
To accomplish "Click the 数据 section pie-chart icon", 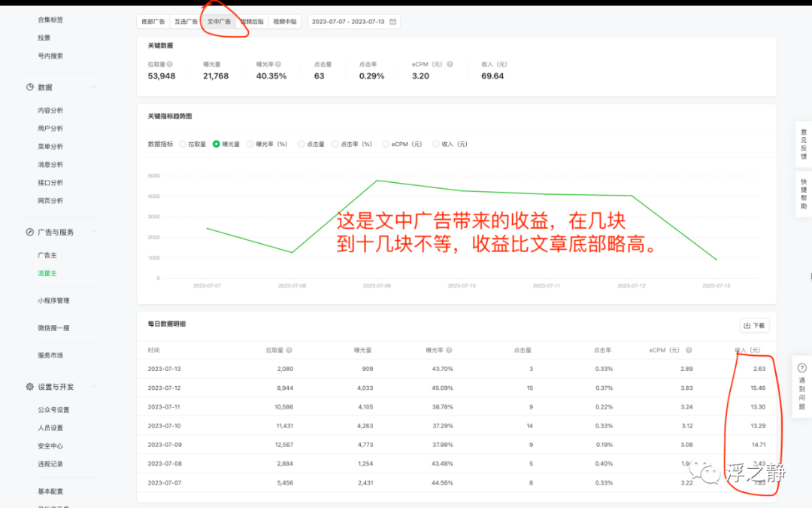I will (x=30, y=87).
